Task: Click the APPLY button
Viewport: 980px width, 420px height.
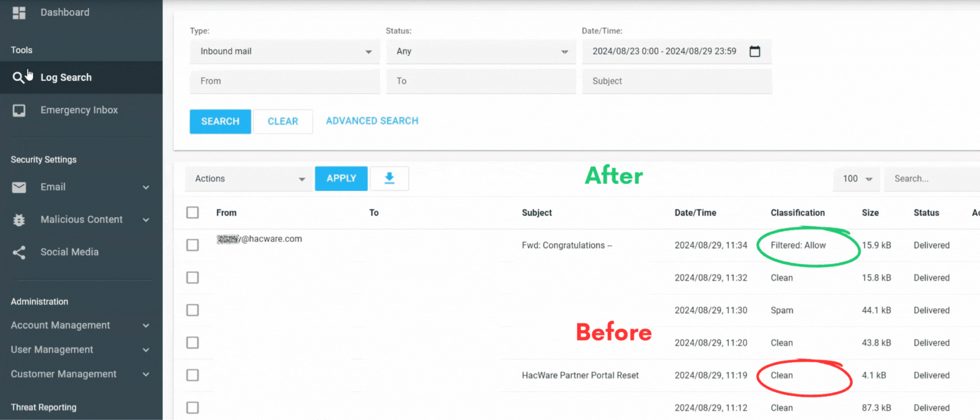Action: tap(341, 178)
